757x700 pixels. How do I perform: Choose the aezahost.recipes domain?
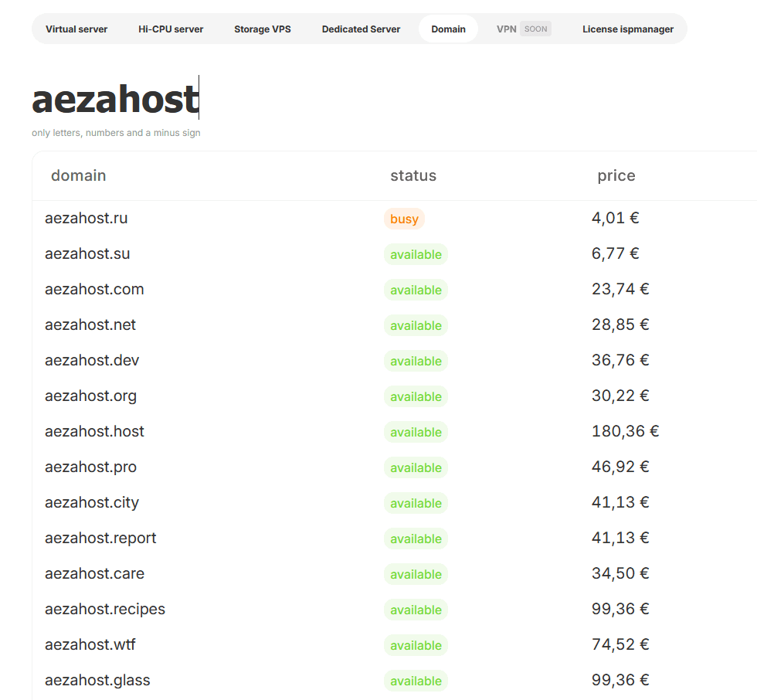point(105,610)
